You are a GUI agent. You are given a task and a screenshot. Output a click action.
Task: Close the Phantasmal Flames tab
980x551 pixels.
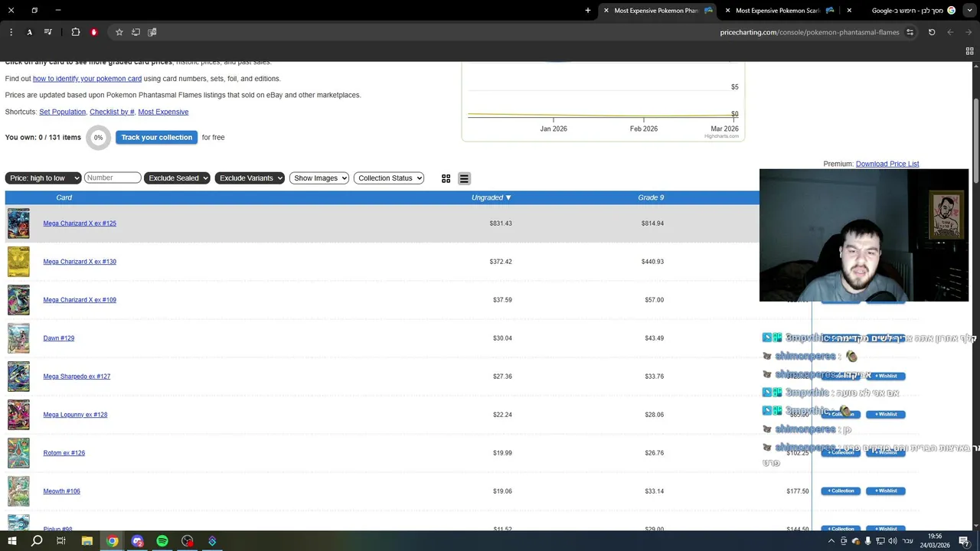(606, 11)
